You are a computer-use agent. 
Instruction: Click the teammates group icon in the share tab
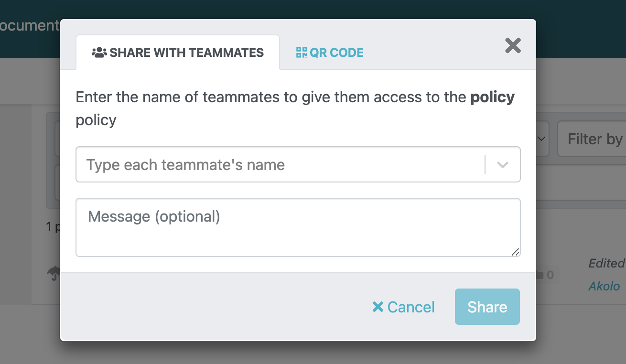(99, 53)
